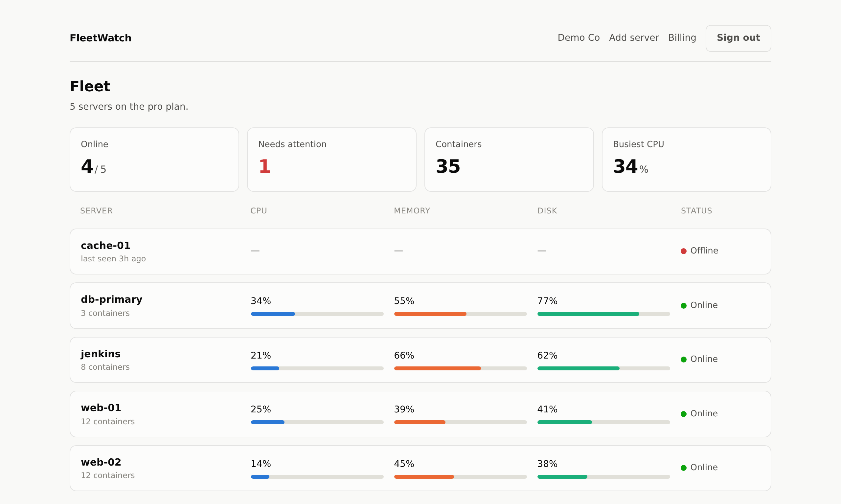Open the cache-01 server row
The width and height of the screenshot is (841, 504).
click(x=420, y=252)
